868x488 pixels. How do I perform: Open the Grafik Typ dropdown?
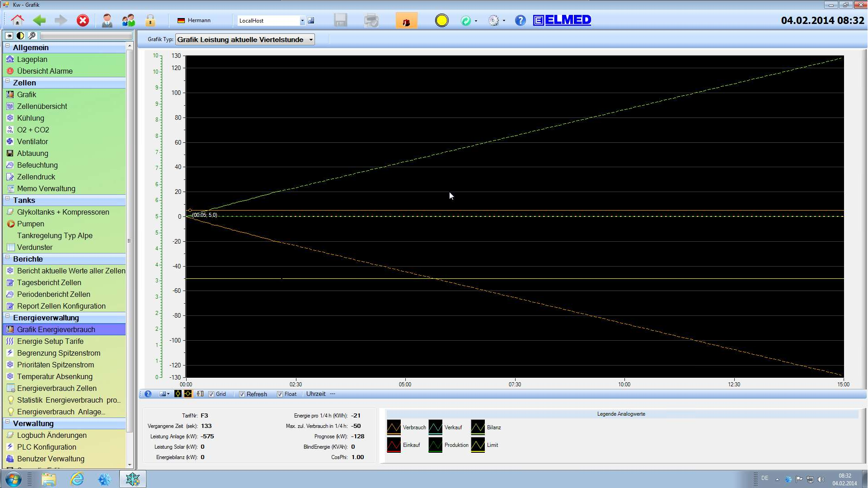(311, 40)
